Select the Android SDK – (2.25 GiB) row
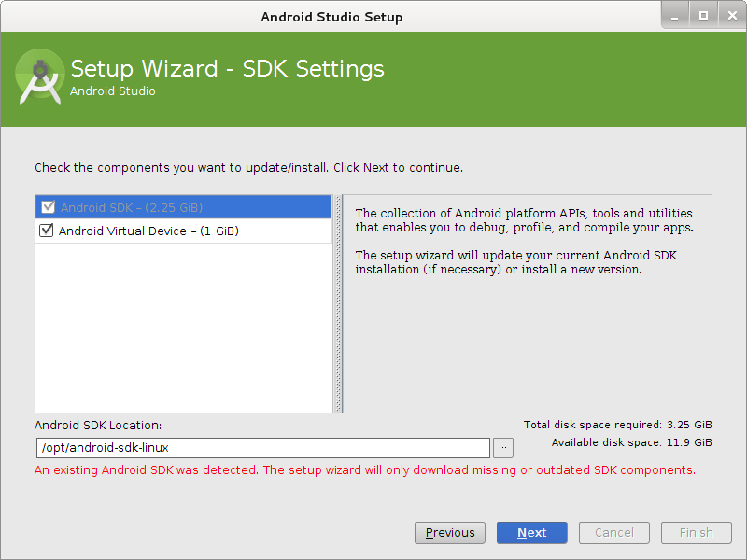 click(x=183, y=207)
